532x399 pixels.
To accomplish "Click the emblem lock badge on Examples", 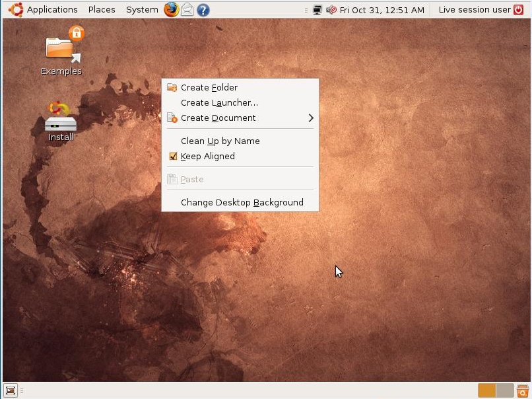I will 77,33.
